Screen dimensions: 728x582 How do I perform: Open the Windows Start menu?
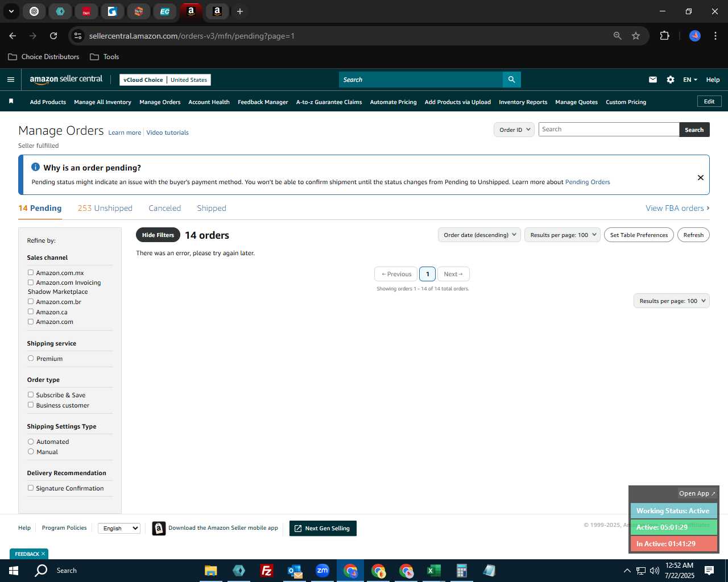click(x=14, y=571)
